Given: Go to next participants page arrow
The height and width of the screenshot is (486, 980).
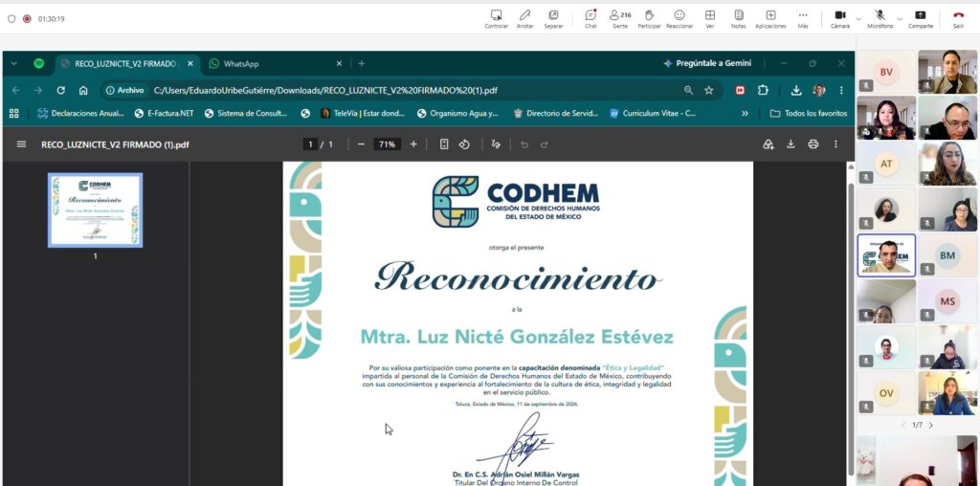Looking at the screenshot, I should click(931, 425).
